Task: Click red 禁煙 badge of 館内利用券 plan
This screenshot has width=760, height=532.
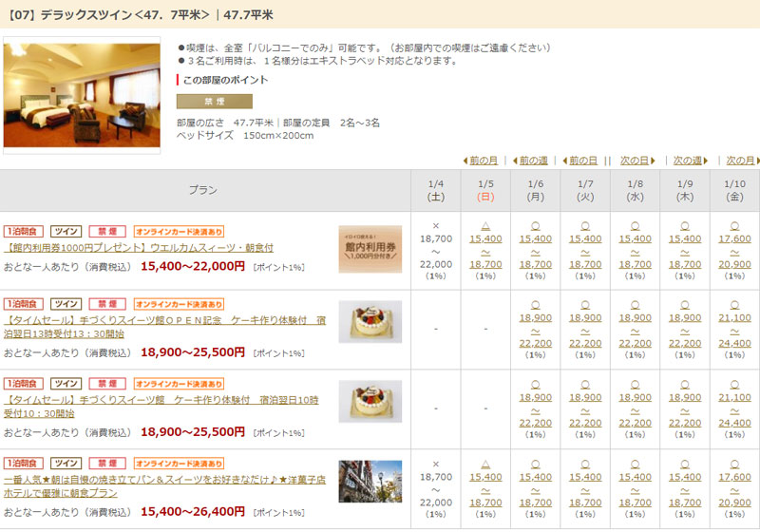Action: [x=107, y=232]
